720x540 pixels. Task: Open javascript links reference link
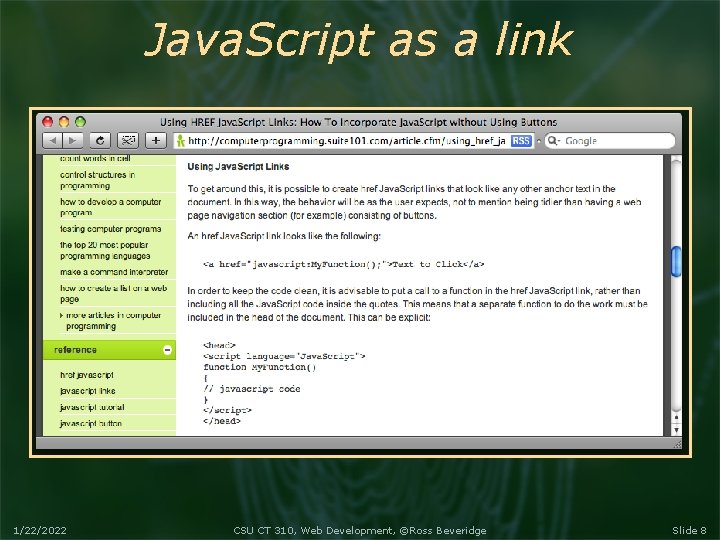click(88, 391)
